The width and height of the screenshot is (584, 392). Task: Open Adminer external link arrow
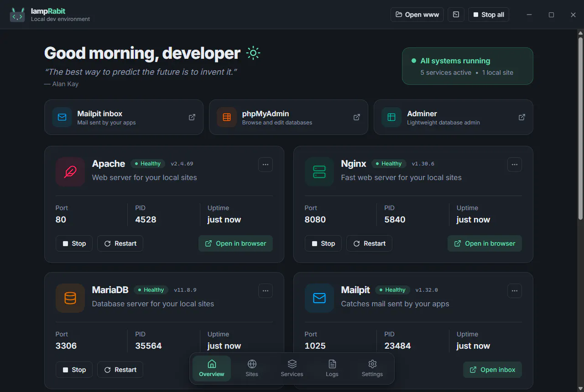tap(522, 117)
